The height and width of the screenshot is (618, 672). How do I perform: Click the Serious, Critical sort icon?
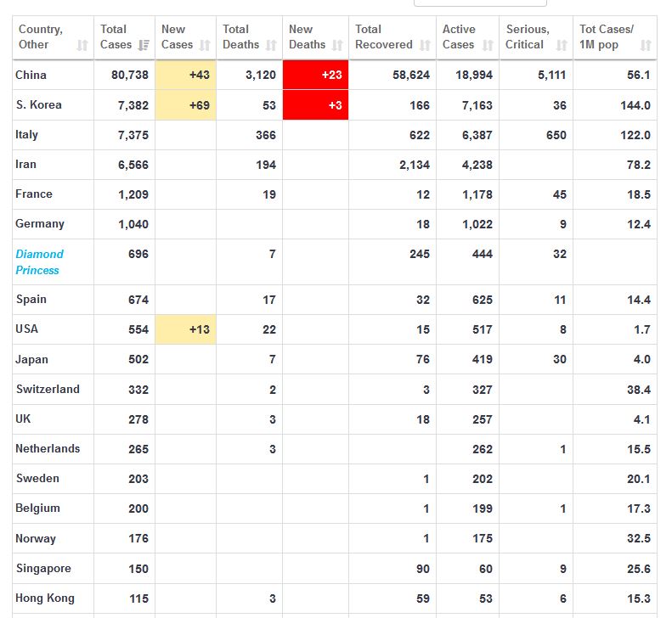[562, 45]
